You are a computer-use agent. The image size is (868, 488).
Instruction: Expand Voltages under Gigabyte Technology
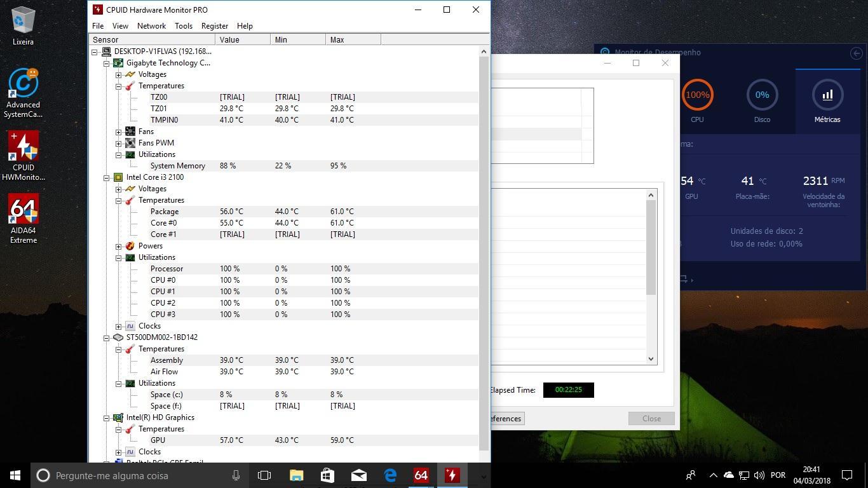click(x=118, y=74)
